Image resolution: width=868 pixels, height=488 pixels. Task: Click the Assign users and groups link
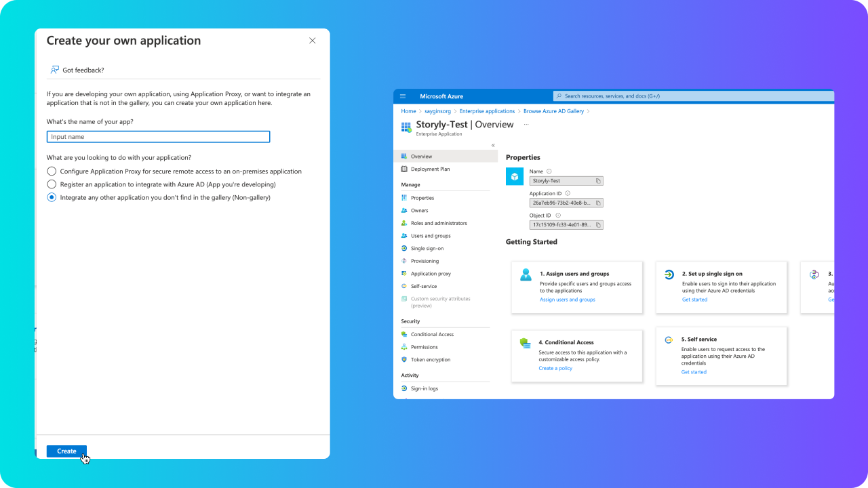point(568,300)
